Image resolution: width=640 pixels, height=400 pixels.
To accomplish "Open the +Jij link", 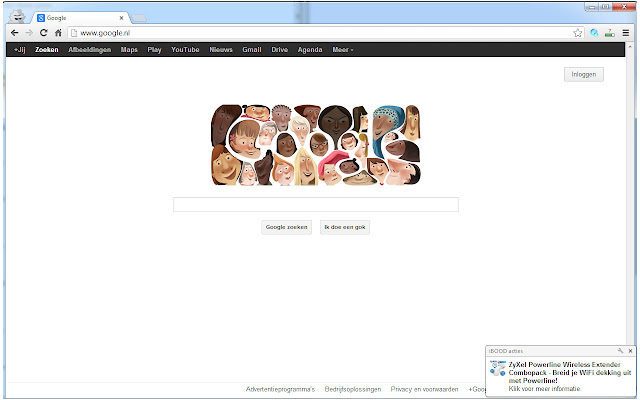I will (x=20, y=50).
